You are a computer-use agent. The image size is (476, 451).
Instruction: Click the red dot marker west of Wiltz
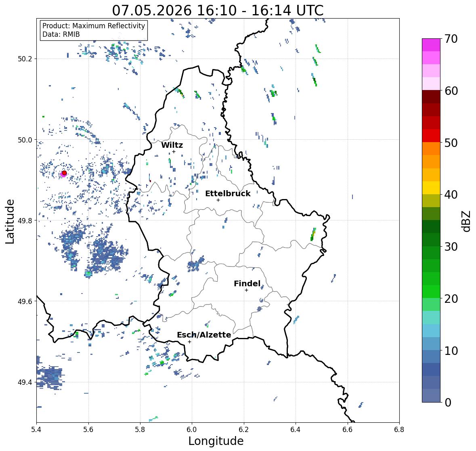pos(64,173)
